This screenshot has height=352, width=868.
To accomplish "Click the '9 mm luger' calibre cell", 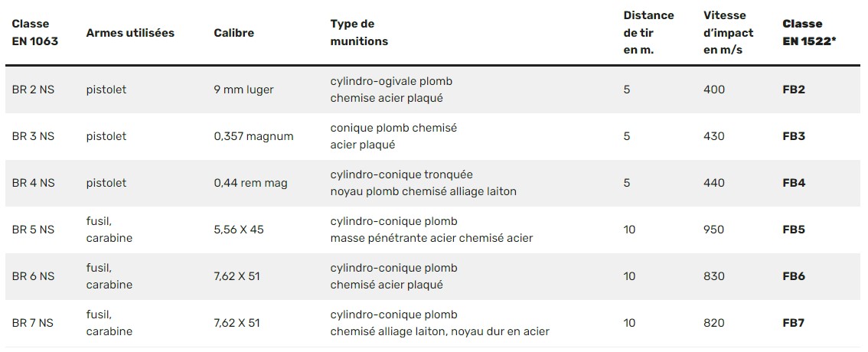I will click(243, 90).
